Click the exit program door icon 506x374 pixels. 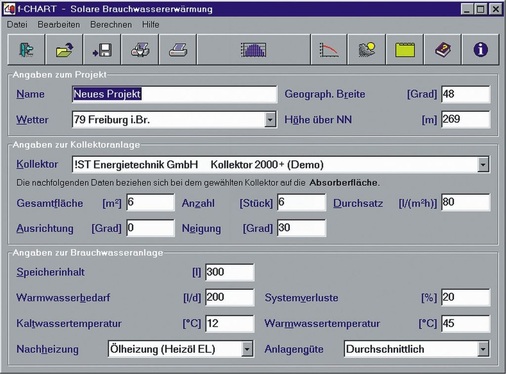coord(26,50)
